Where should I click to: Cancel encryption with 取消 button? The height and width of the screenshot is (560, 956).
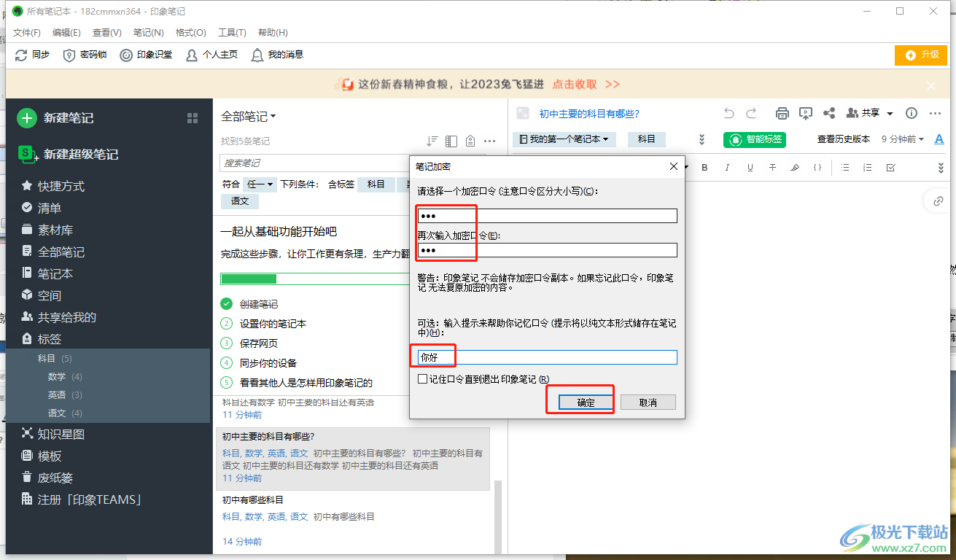click(x=648, y=402)
